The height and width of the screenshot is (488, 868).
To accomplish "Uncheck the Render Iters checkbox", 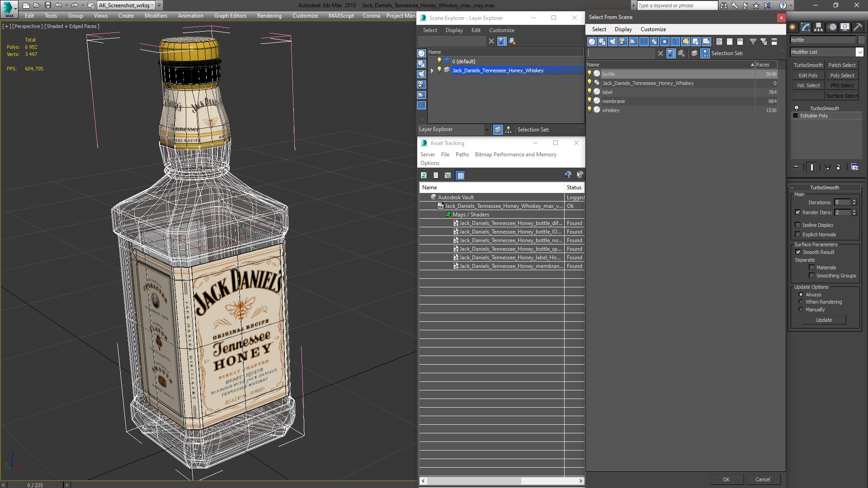I will click(797, 212).
